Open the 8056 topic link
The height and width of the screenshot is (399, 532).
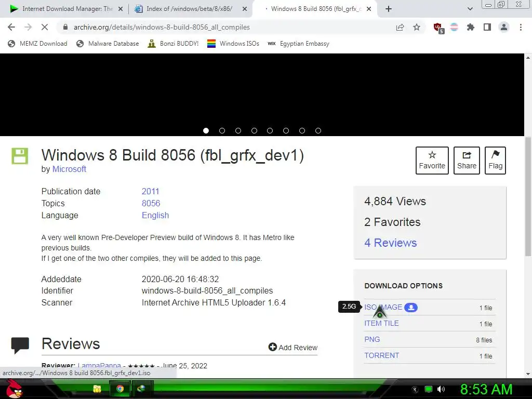[x=151, y=203]
